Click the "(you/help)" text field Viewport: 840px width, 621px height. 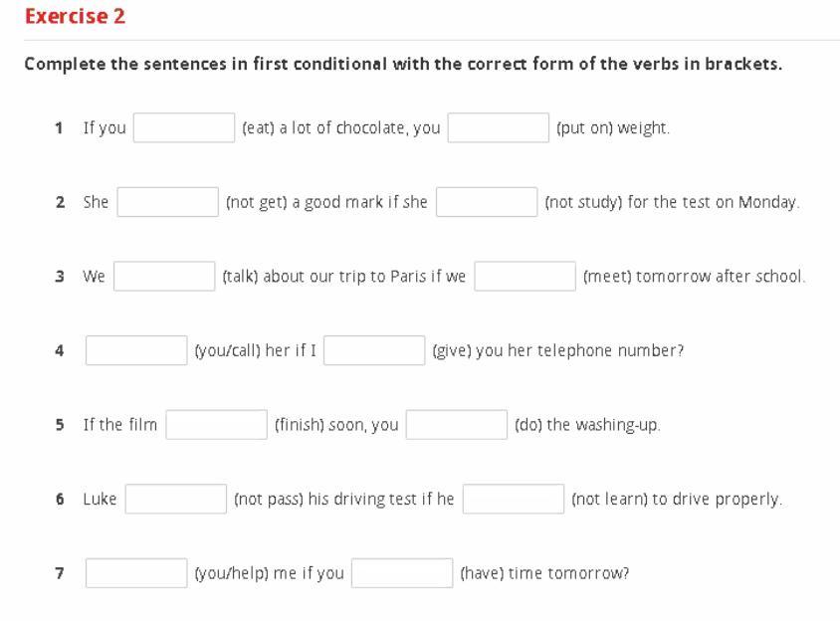click(136, 573)
